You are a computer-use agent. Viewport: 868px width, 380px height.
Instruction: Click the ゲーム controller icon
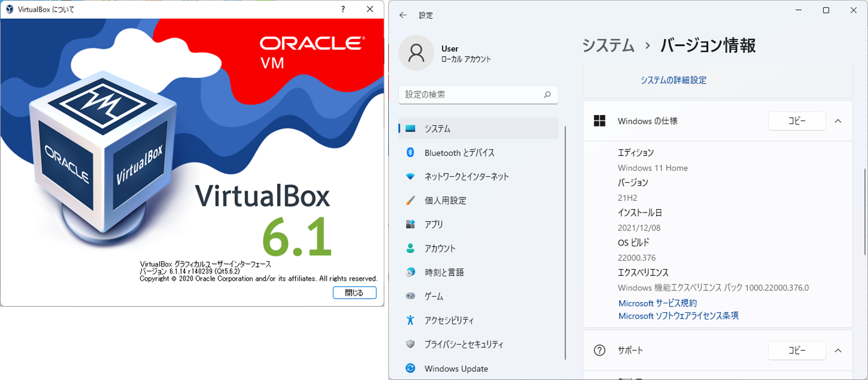(x=410, y=296)
